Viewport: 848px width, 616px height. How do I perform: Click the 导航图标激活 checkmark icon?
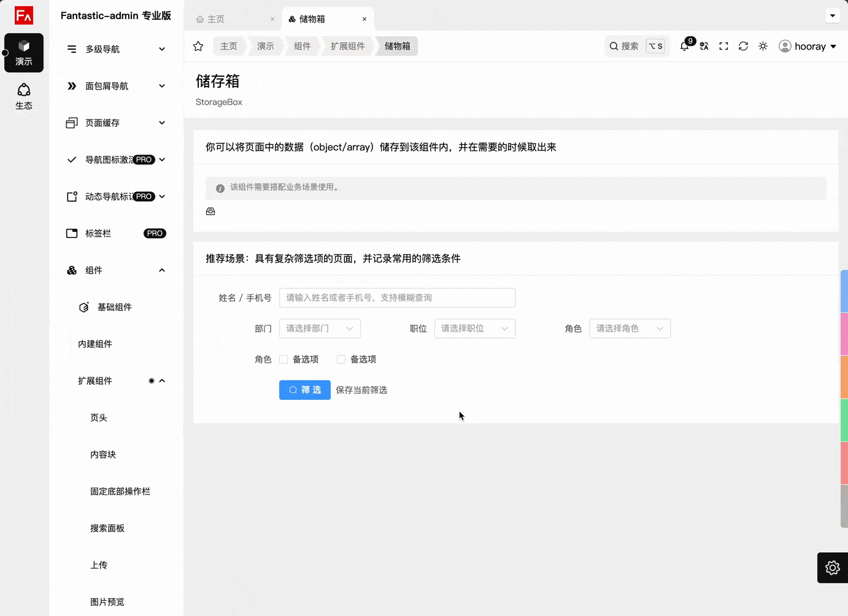(72, 160)
